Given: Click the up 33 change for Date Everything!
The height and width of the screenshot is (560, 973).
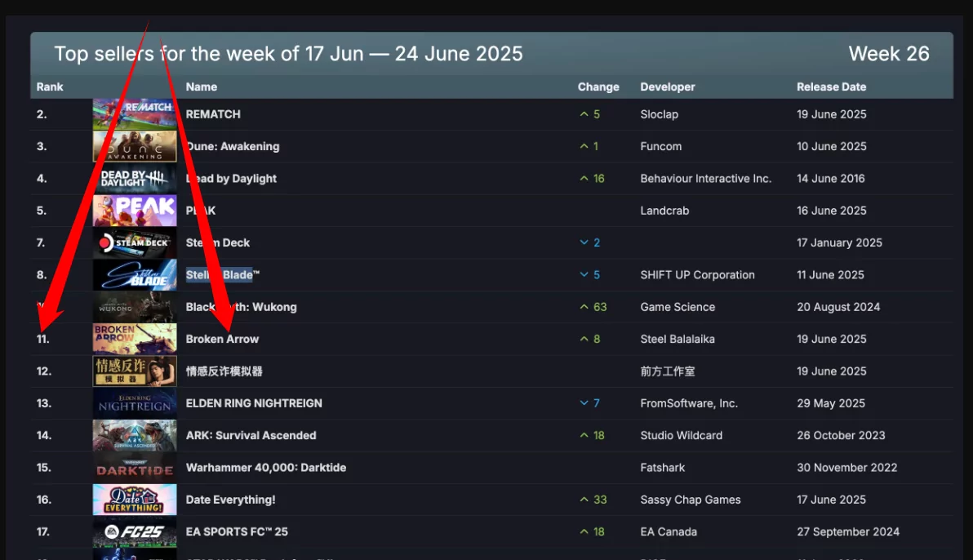Looking at the screenshot, I should coord(593,500).
